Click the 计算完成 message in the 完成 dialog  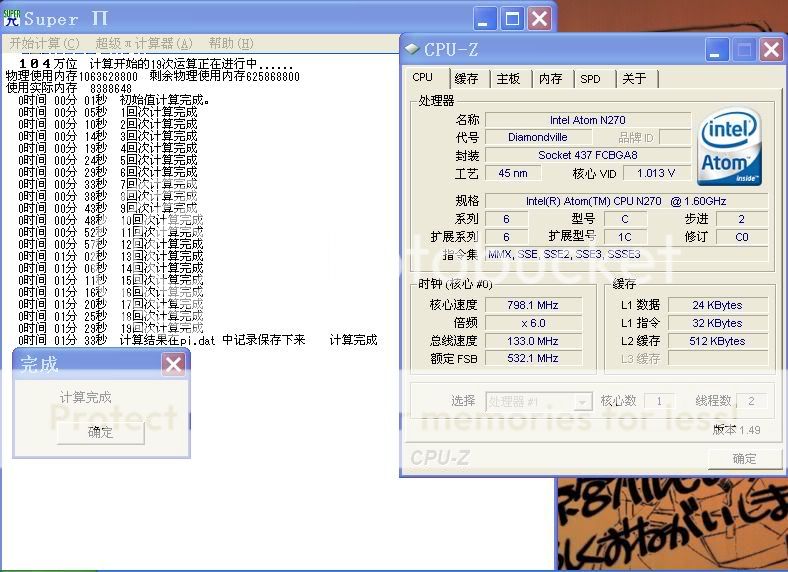pyautogui.click(x=85, y=398)
